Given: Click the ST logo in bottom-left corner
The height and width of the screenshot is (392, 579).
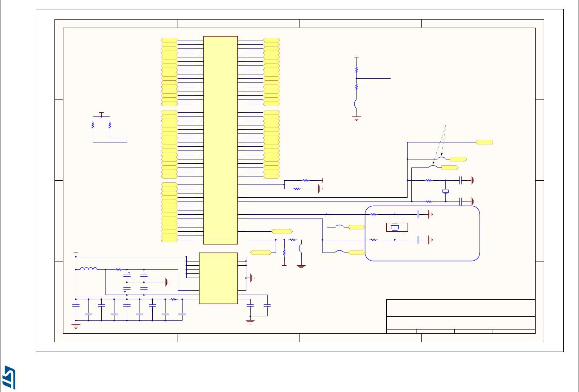Looking at the screenshot, I should tap(9, 377).
